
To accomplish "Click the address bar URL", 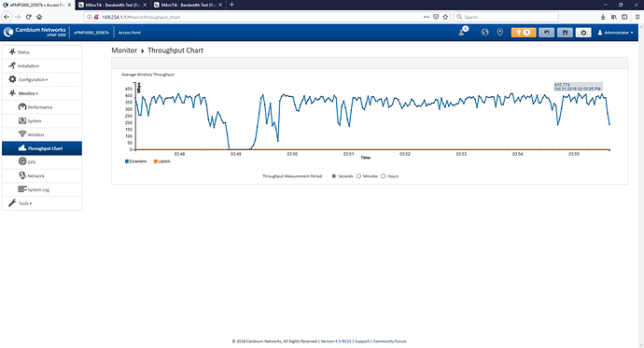I will [141, 17].
